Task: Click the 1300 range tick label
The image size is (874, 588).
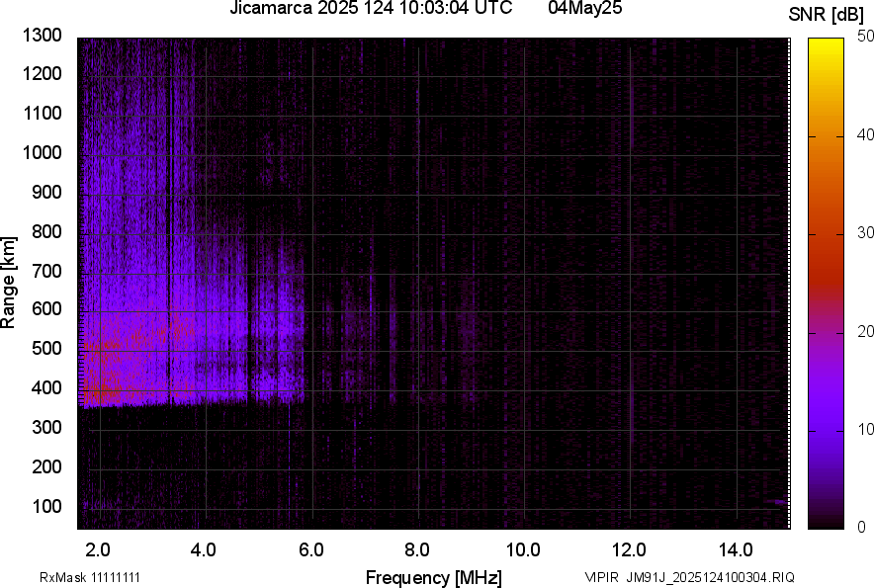Action: (x=42, y=36)
